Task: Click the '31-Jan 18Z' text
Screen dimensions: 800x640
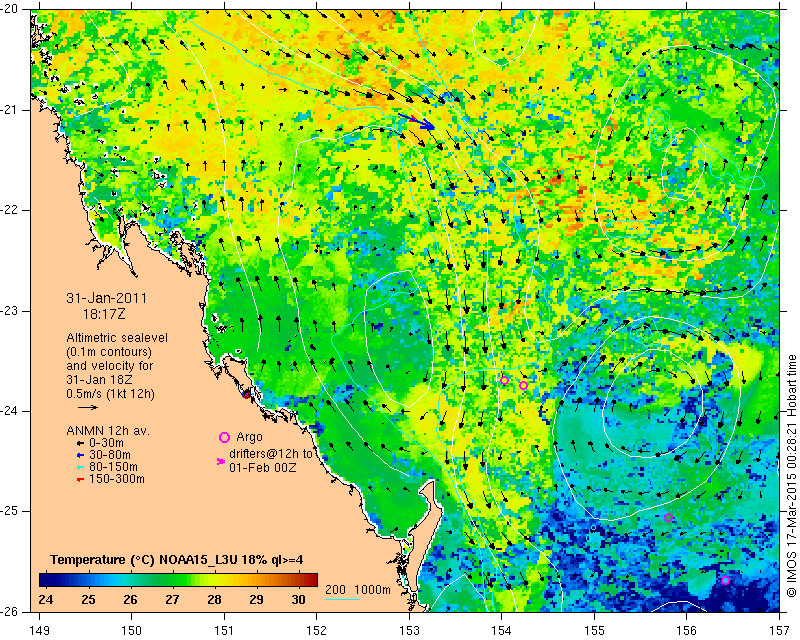Action: pos(97,380)
